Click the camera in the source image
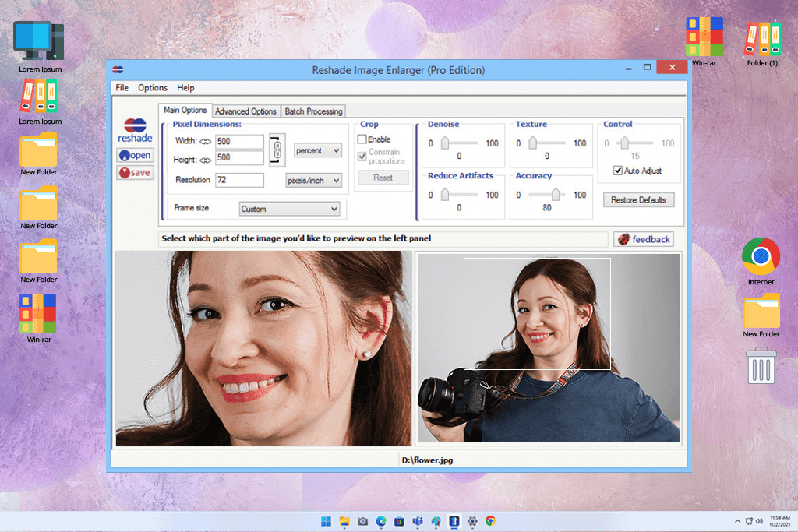This screenshot has height=532, width=798. click(453, 395)
